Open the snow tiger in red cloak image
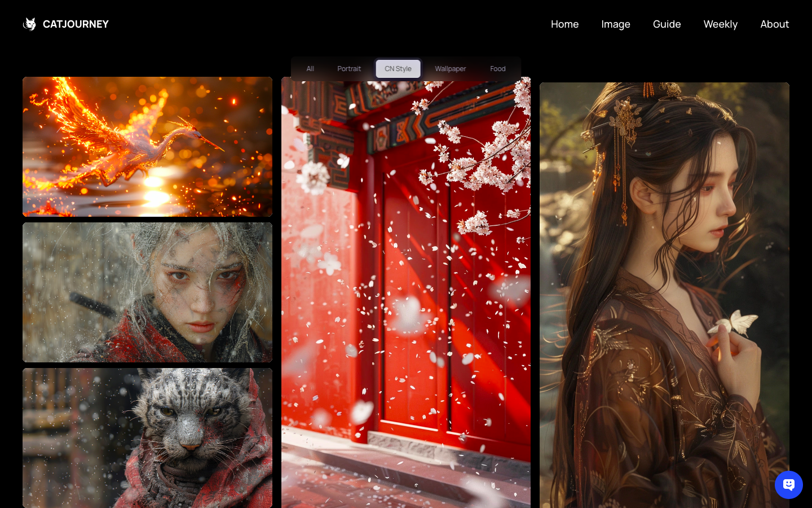 click(147, 438)
